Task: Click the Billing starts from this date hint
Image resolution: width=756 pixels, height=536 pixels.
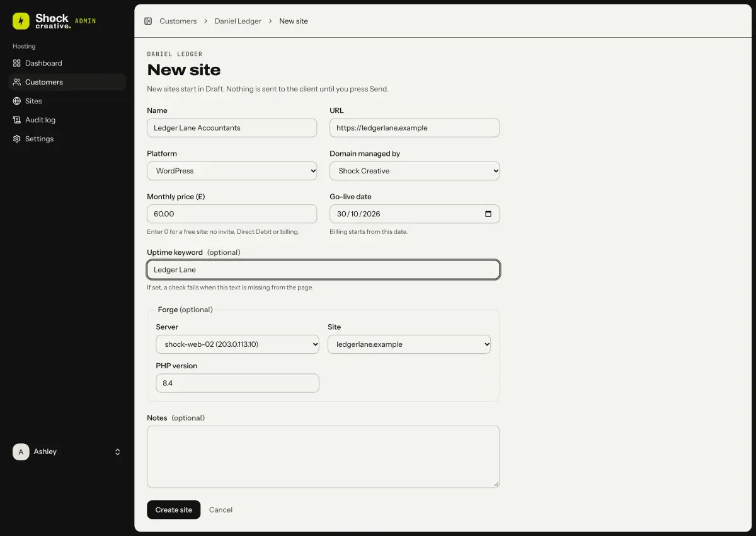Action: point(369,231)
